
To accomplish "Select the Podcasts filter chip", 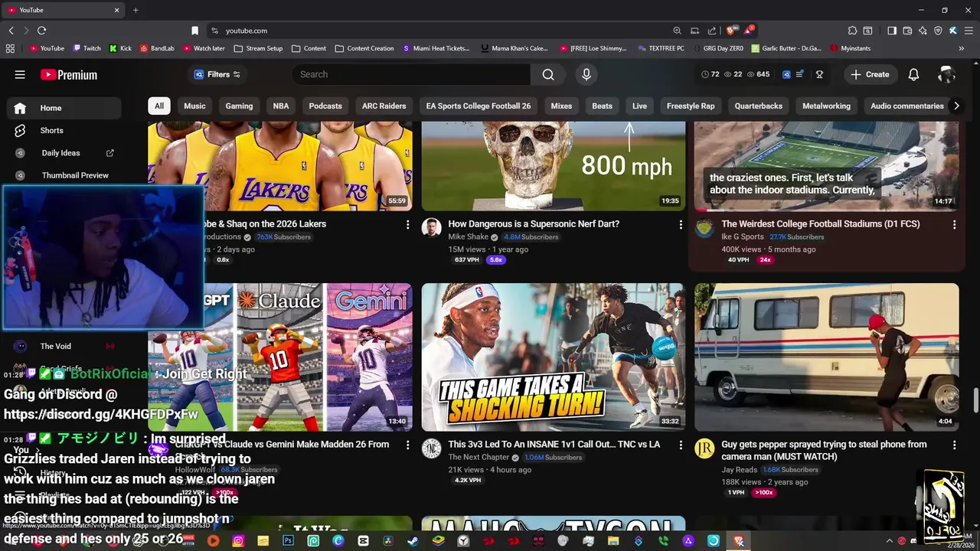I will [x=325, y=106].
